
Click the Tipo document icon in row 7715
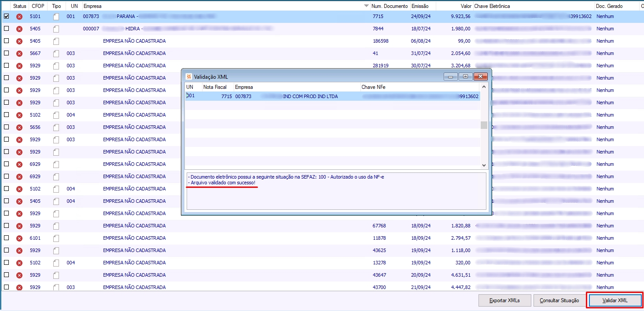tap(56, 17)
